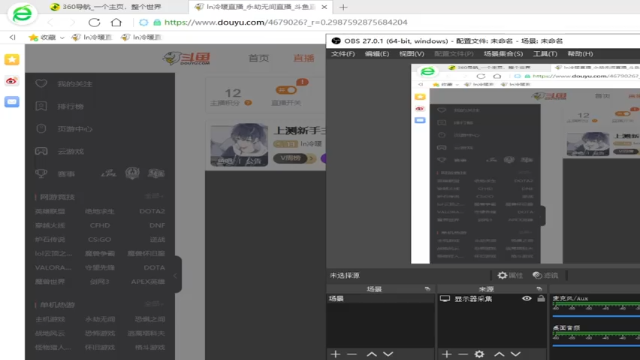Open Weibo icon in browser sidebar

click(x=11, y=81)
